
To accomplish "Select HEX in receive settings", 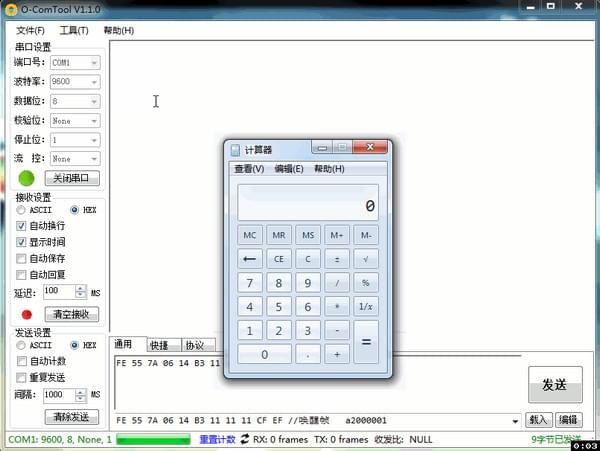I will pos(75,210).
